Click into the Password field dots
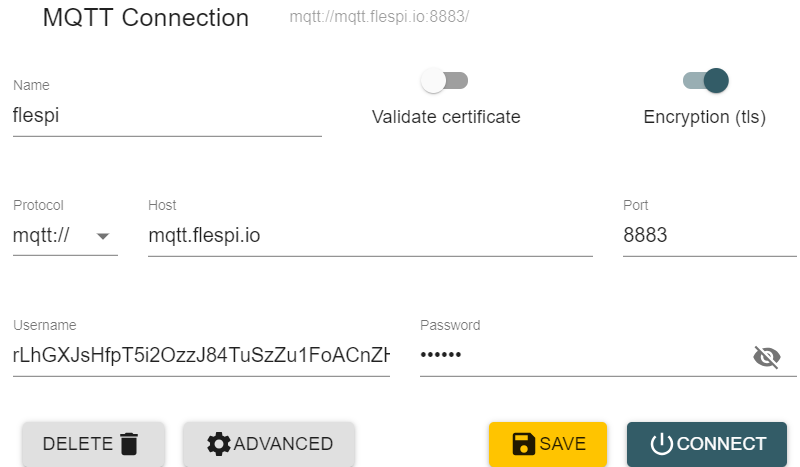The image size is (800, 467). tap(580, 356)
